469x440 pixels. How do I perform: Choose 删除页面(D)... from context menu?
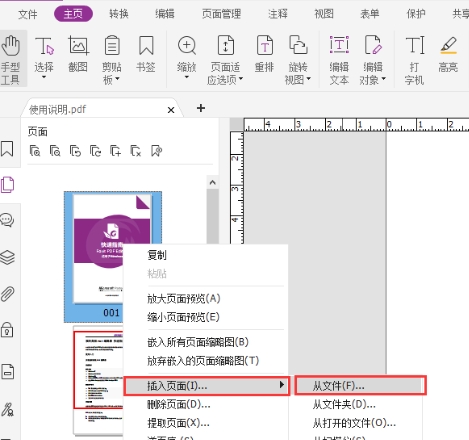point(205,405)
